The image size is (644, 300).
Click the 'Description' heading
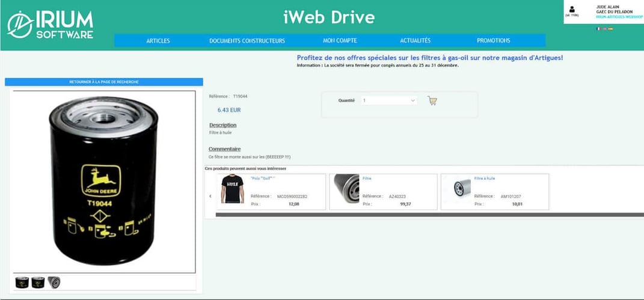[x=222, y=125]
